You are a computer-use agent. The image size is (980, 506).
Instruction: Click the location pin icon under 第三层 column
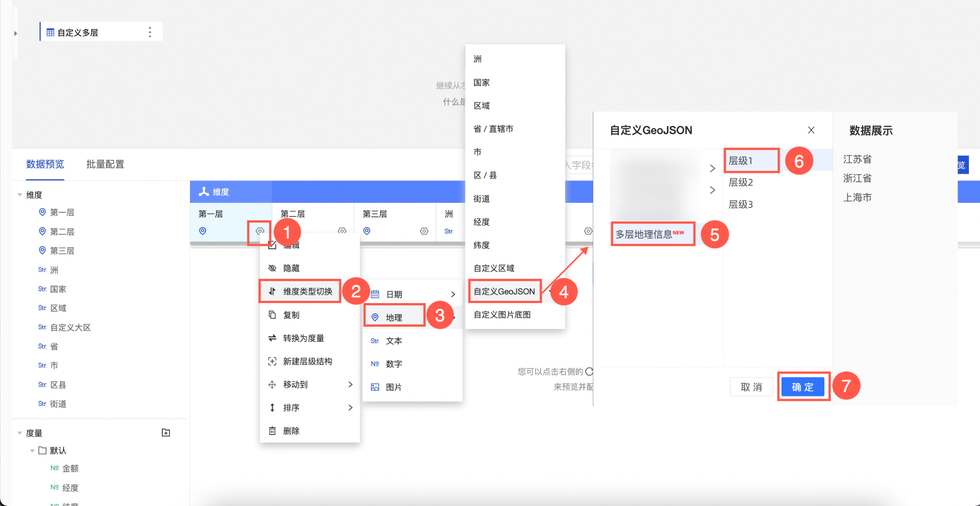367,231
